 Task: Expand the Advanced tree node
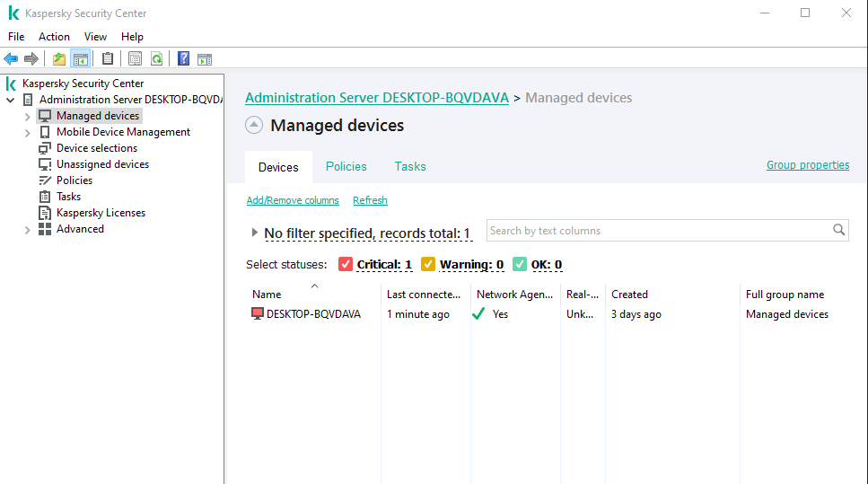click(x=27, y=230)
